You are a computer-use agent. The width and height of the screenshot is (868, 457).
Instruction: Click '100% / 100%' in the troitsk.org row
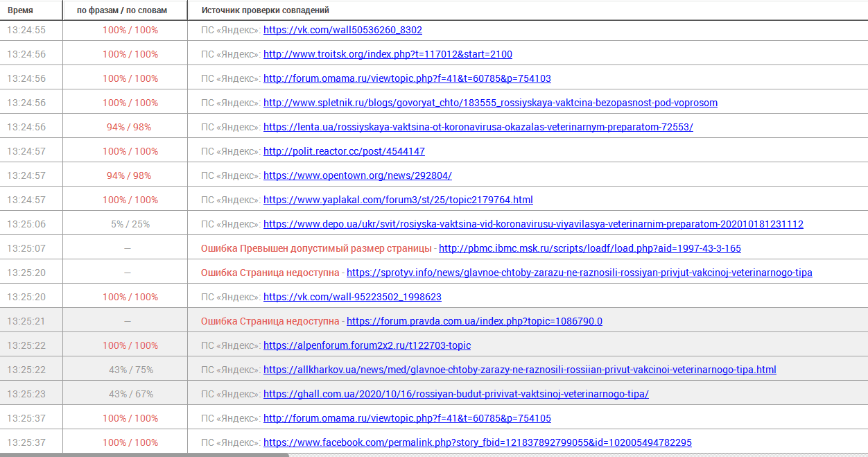pyautogui.click(x=130, y=54)
